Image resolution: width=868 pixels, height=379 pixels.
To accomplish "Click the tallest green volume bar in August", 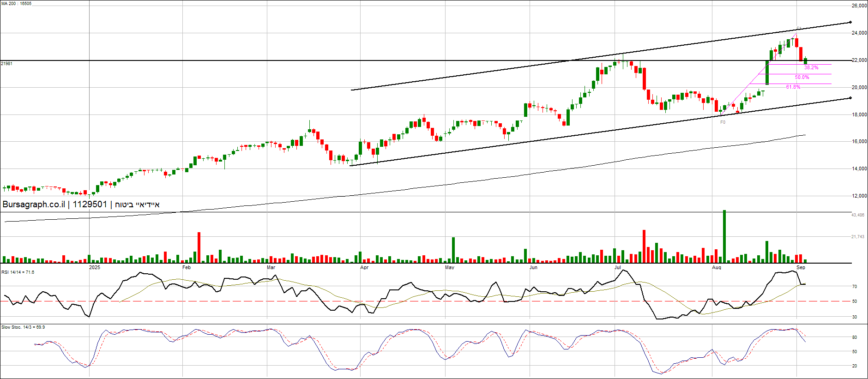I will pos(724,236).
